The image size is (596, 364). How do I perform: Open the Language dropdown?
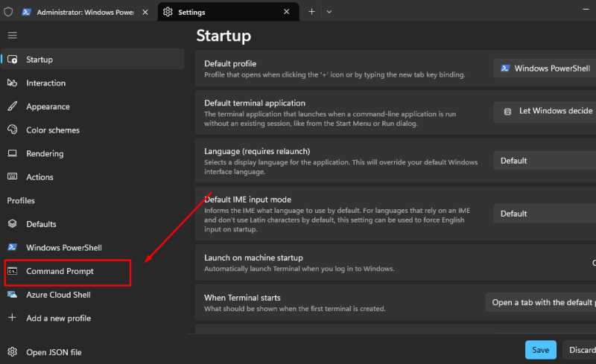pyautogui.click(x=545, y=161)
